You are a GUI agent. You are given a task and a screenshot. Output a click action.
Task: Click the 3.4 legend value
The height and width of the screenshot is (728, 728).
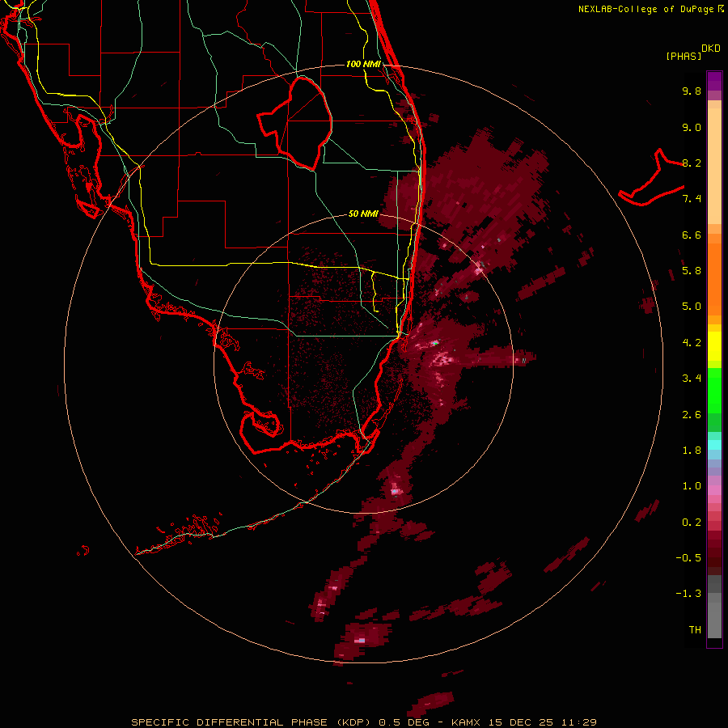(692, 379)
